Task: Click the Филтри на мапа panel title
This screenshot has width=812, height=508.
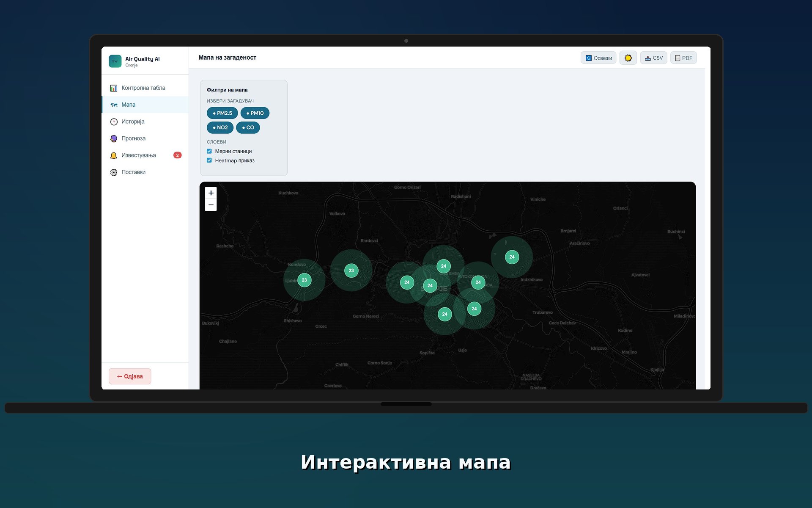Action: click(x=227, y=90)
